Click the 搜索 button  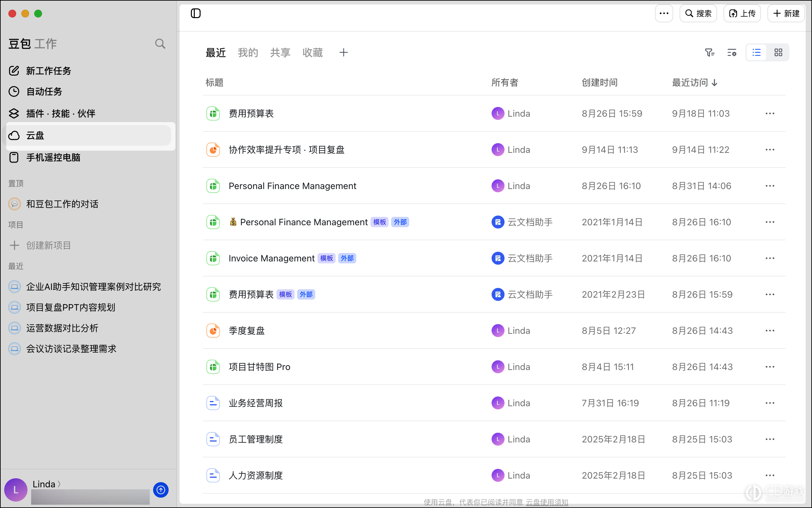698,14
